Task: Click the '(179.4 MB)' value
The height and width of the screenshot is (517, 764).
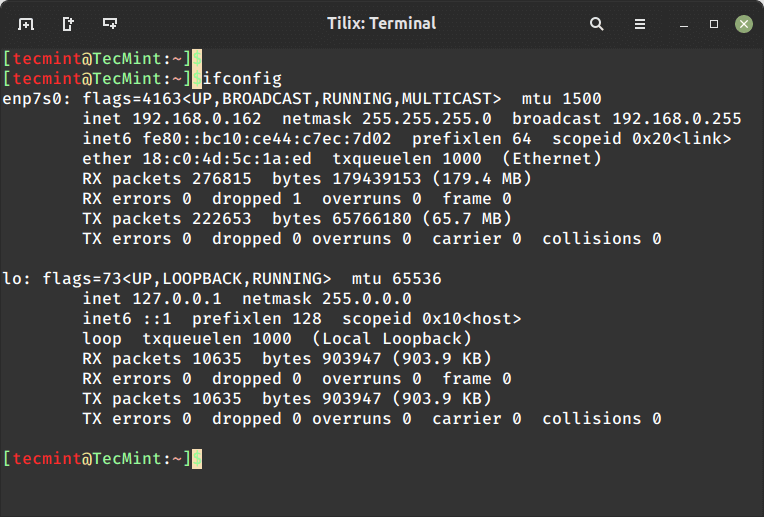Action: click(x=481, y=179)
